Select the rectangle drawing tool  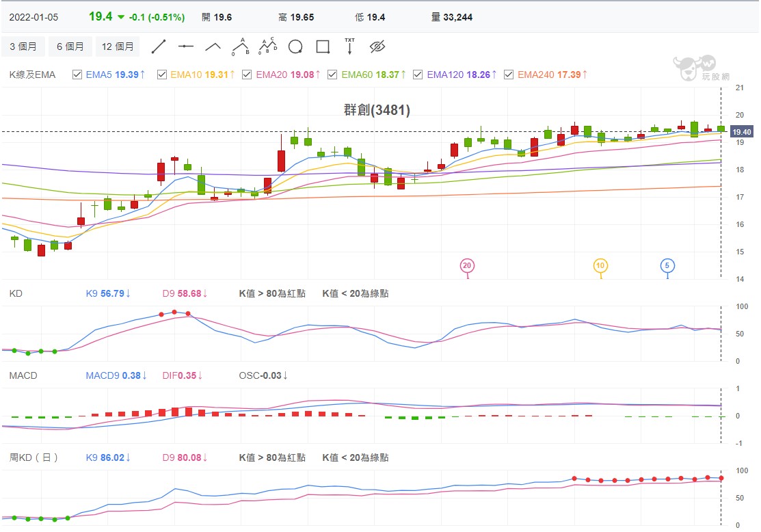click(323, 46)
